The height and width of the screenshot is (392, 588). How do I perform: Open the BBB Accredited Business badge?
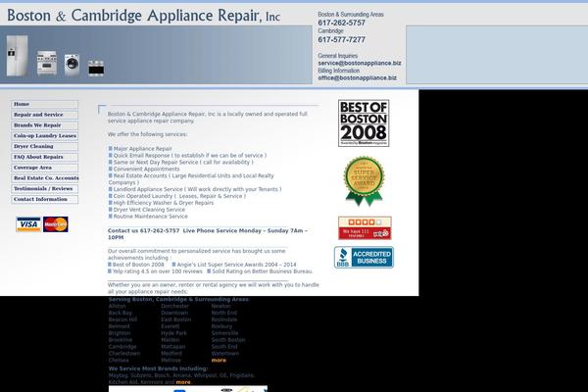coord(364,258)
